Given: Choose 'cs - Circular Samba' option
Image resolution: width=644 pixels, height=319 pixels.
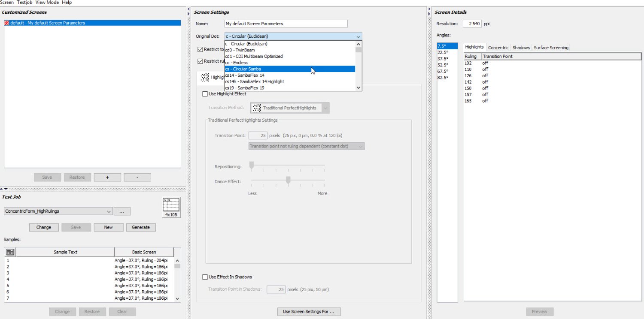Looking at the screenshot, I should point(290,69).
